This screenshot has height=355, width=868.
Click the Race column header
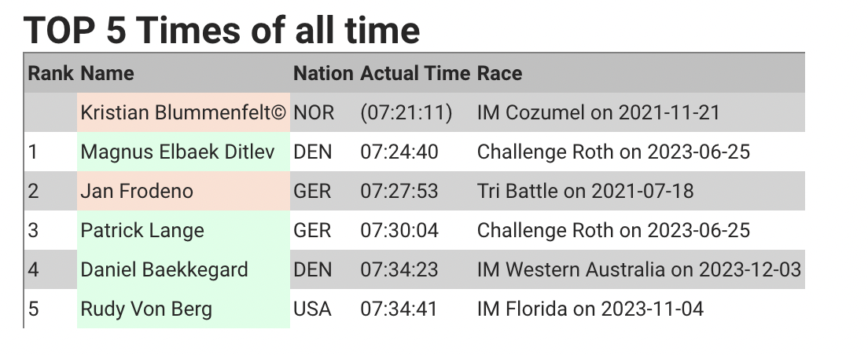pos(499,73)
